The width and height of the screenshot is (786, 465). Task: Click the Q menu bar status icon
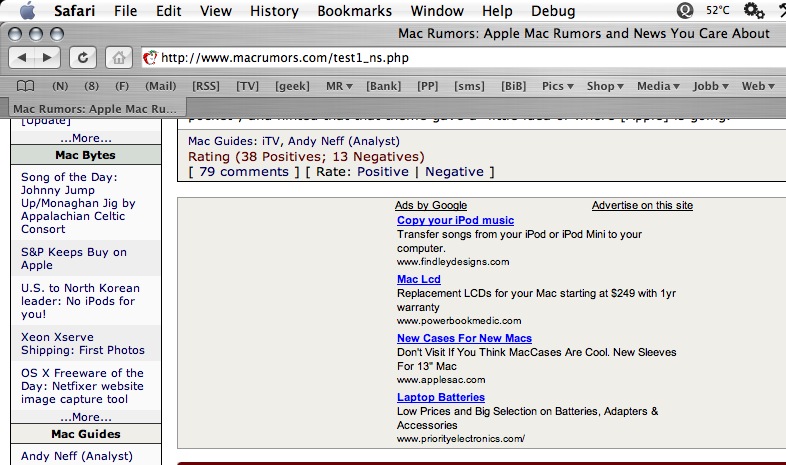pyautogui.click(x=684, y=11)
